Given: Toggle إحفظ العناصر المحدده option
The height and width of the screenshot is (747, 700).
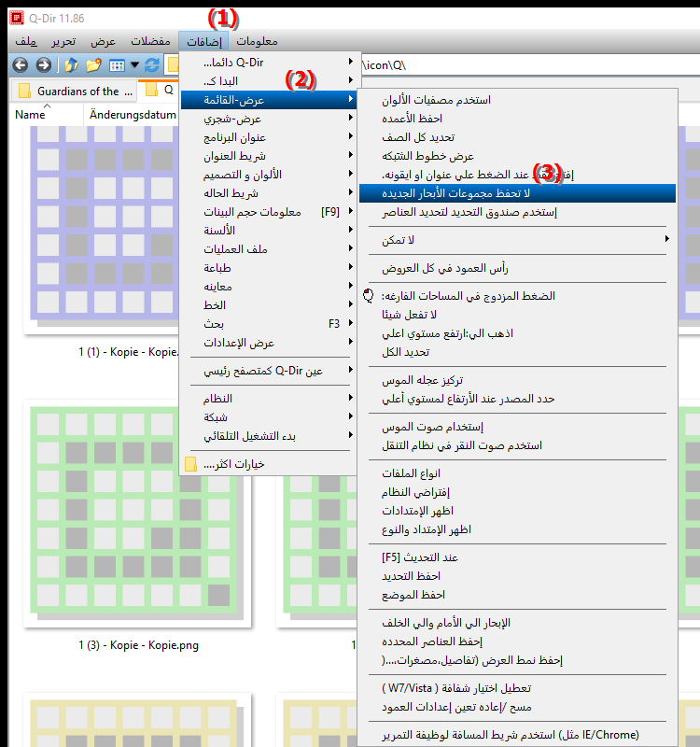Looking at the screenshot, I should click(517, 641).
